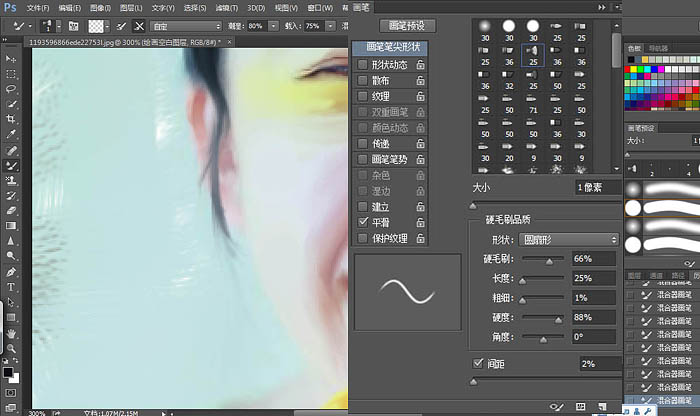Open the 文件(F) menu

38,8
